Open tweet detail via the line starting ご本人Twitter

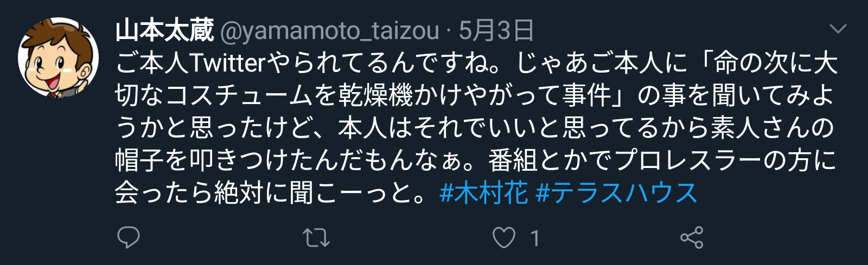click(x=477, y=63)
